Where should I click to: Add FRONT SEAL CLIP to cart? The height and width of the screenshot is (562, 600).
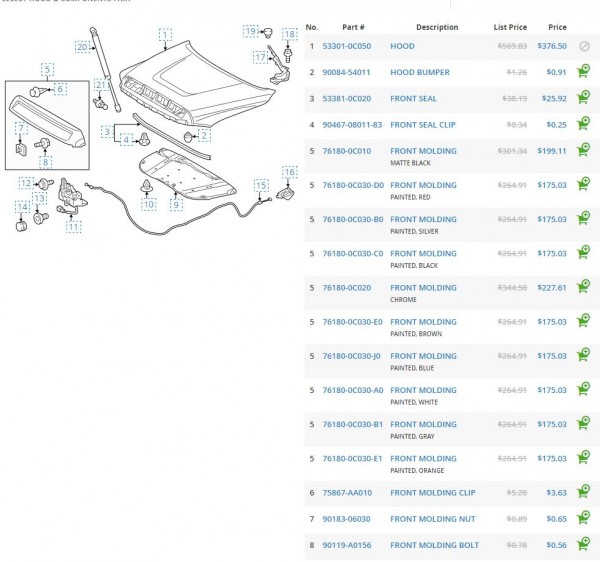coord(583,124)
